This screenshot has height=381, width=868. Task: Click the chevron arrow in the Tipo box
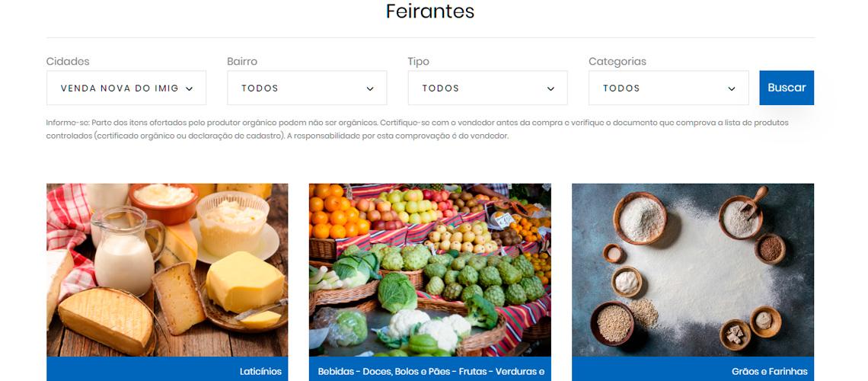coord(550,88)
